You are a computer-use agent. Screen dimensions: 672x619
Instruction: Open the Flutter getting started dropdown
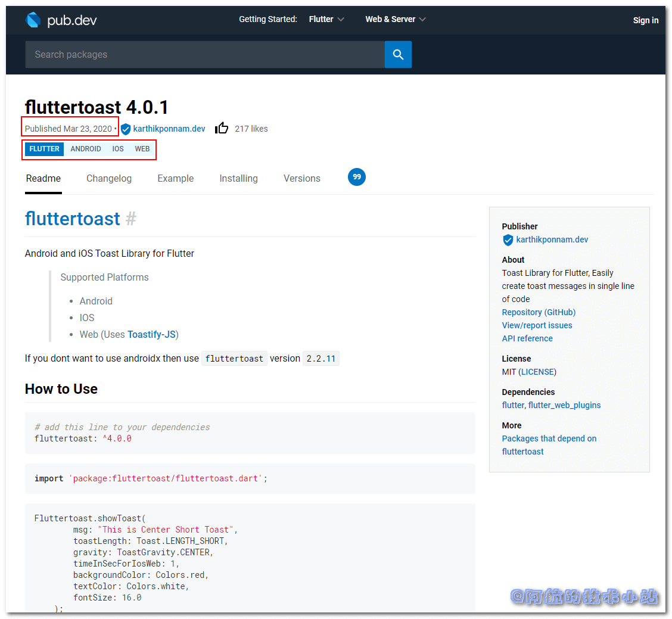pyautogui.click(x=326, y=19)
